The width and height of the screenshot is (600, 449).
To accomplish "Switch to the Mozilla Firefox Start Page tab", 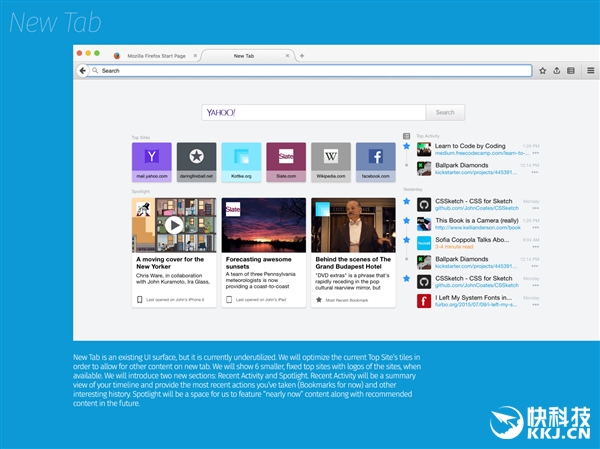I will [x=156, y=56].
